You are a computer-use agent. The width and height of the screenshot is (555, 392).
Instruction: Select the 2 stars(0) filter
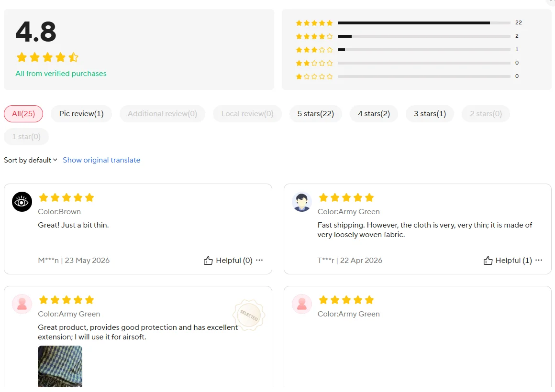[486, 114]
